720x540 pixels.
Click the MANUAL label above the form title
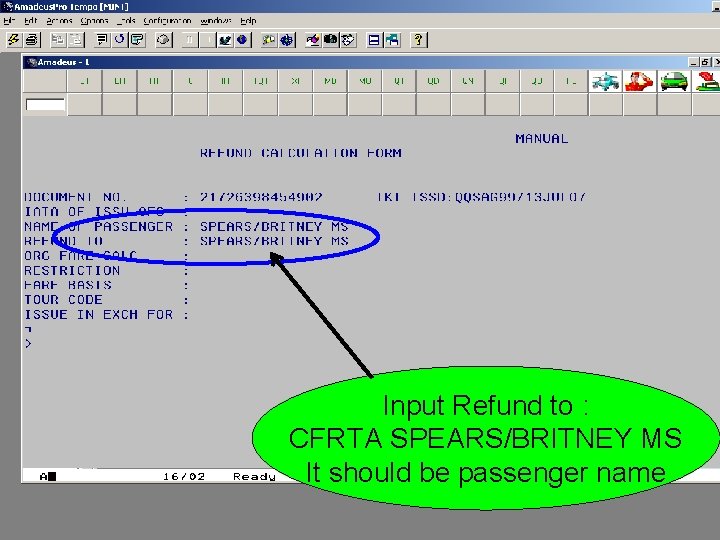tap(541, 139)
